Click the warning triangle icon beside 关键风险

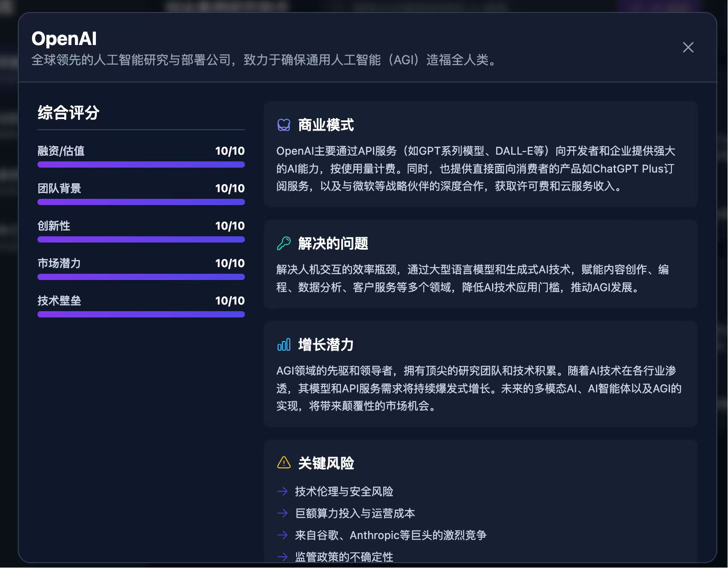[284, 463]
